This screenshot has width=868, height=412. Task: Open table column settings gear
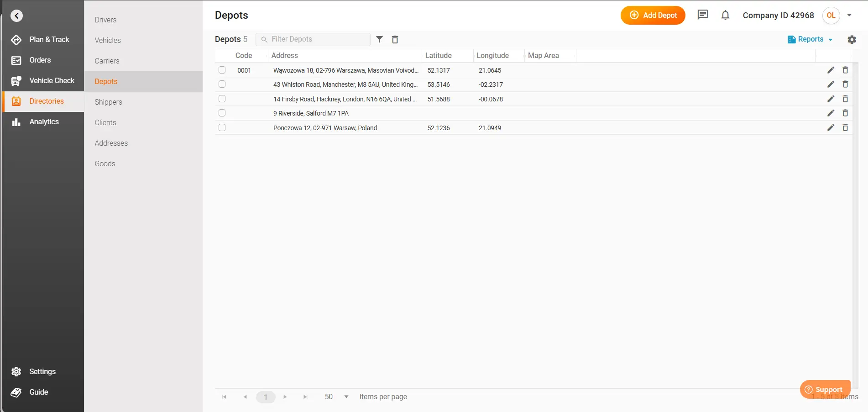pyautogui.click(x=852, y=39)
